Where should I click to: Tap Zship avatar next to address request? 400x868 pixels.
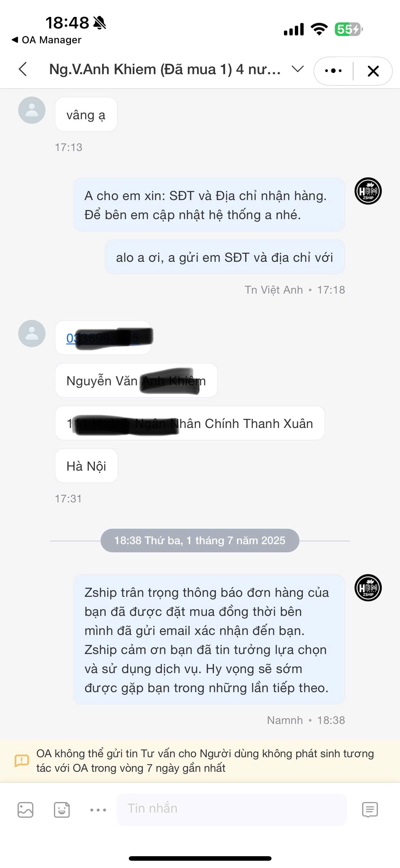[x=368, y=191]
